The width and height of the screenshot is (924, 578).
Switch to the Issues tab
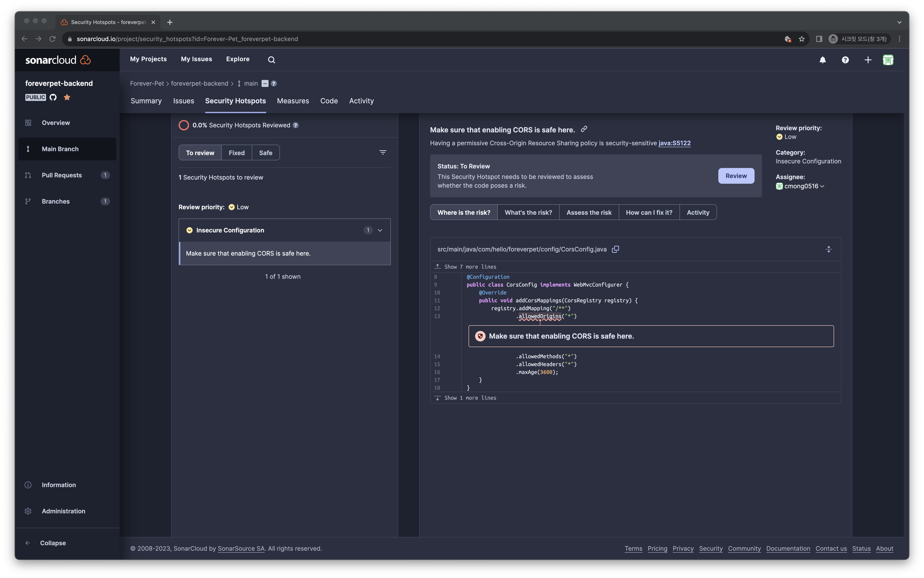coord(183,101)
